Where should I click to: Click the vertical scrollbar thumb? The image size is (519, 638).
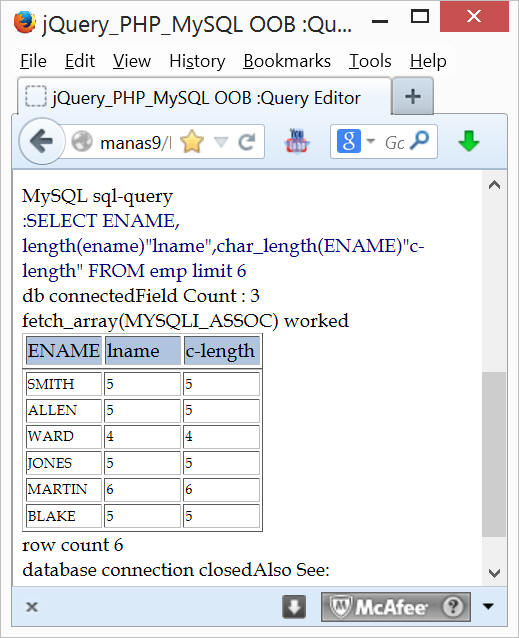(494, 454)
